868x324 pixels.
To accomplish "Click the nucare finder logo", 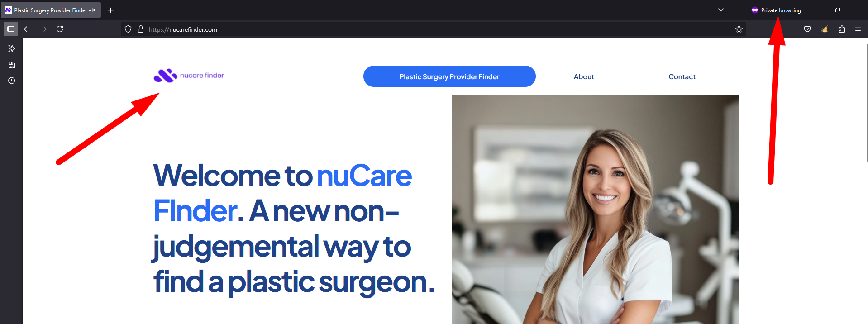I will [189, 76].
